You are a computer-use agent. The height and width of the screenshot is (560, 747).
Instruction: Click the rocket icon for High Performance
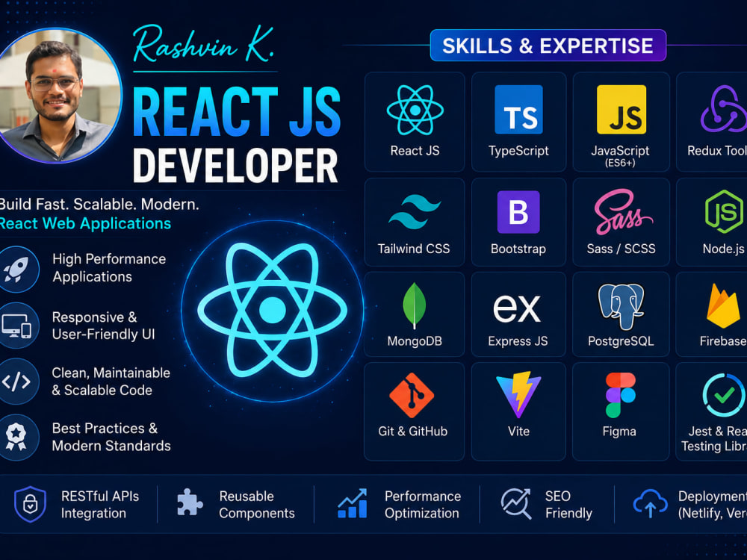coord(16,269)
